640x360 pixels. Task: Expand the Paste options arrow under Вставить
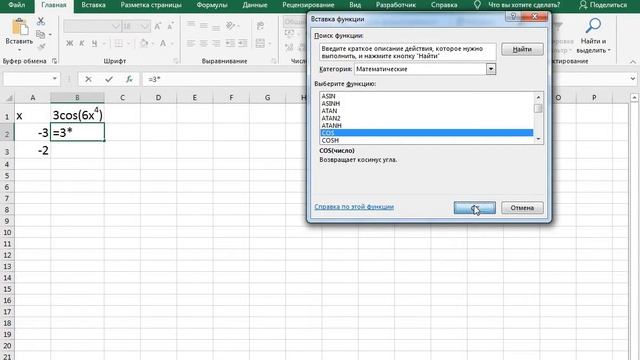point(19,50)
